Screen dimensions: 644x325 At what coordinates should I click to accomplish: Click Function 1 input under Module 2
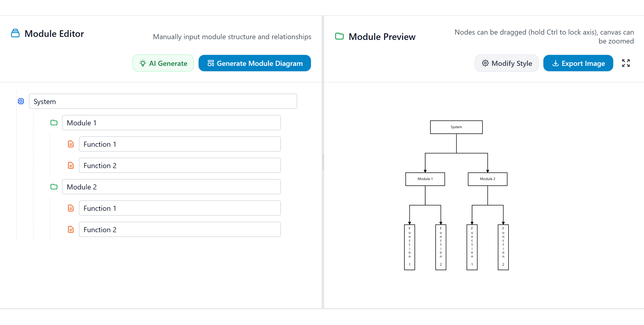[180, 208]
